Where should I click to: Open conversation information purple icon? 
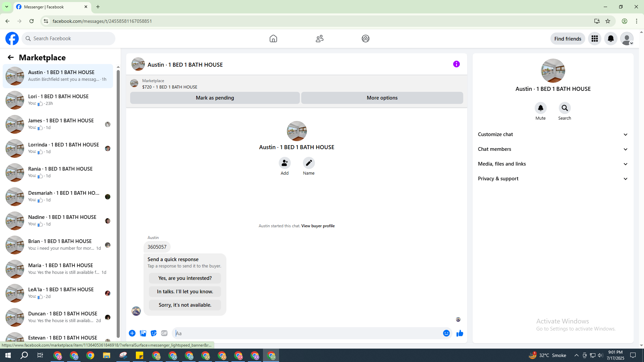457,64
